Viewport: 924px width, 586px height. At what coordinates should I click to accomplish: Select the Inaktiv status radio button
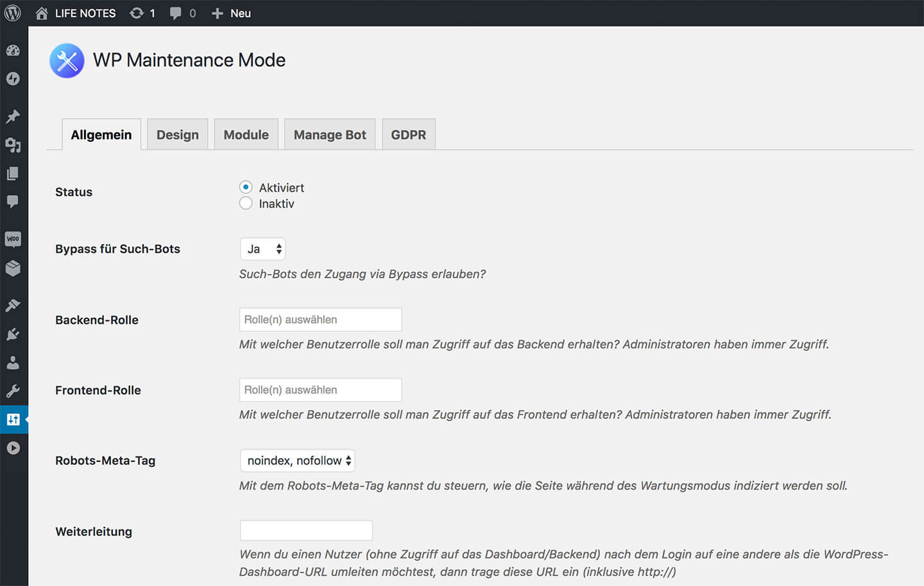point(246,203)
